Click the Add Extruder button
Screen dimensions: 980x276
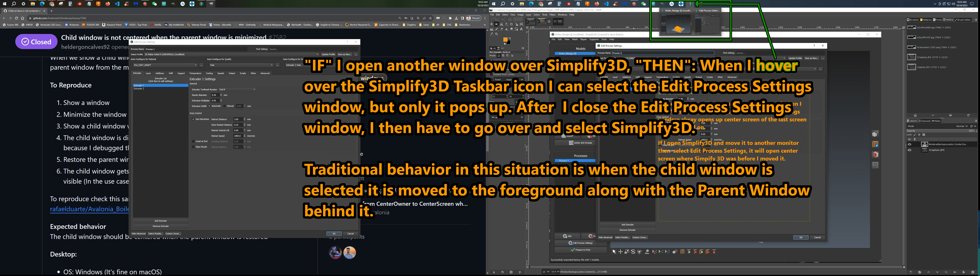tap(160, 221)
